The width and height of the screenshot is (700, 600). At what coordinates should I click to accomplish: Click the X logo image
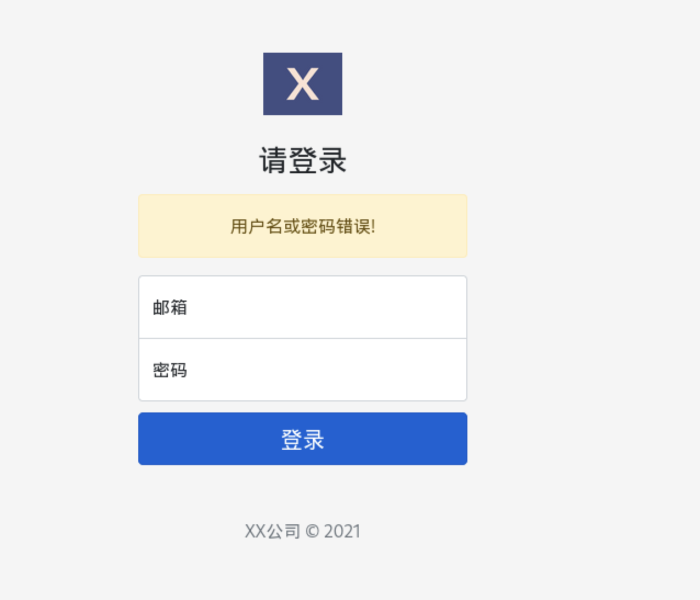[302, 84]
